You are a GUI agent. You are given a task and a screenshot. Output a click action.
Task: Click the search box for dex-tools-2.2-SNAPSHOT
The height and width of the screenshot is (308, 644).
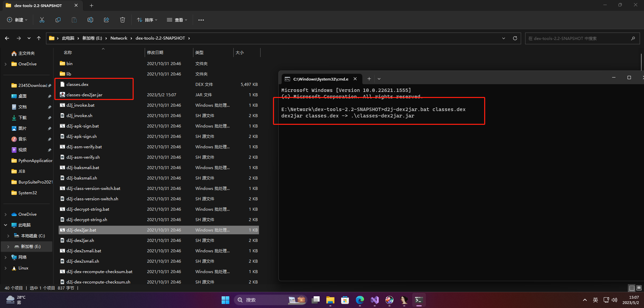(x=582, y=38)
